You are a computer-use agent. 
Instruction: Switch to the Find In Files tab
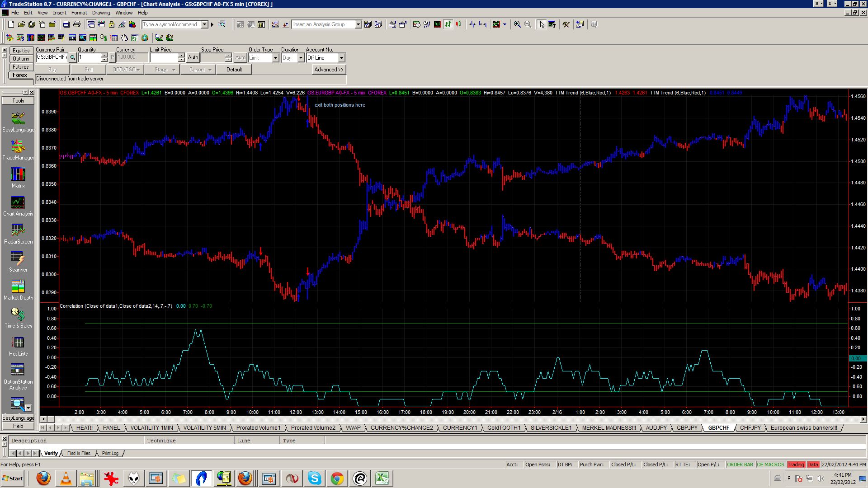point(79,453)
